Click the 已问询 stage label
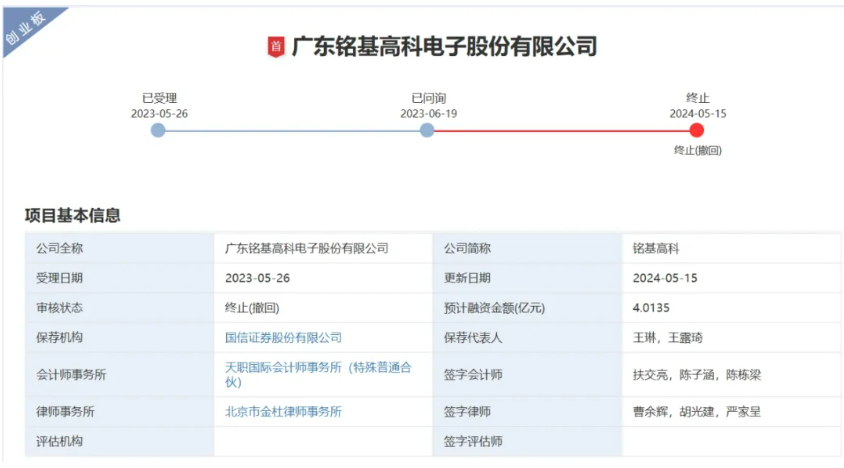The height and width of the screenshot is (468, 844). 428,98
